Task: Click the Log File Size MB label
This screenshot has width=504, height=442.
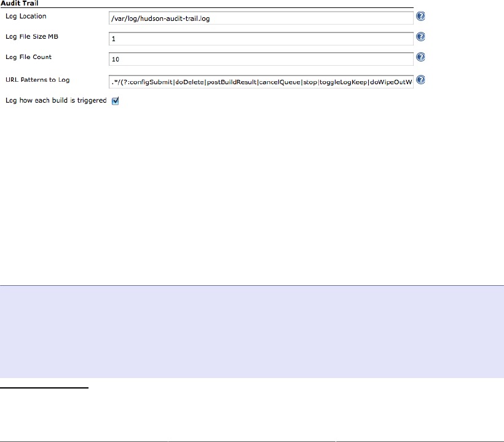Action: tap(32, 37)
